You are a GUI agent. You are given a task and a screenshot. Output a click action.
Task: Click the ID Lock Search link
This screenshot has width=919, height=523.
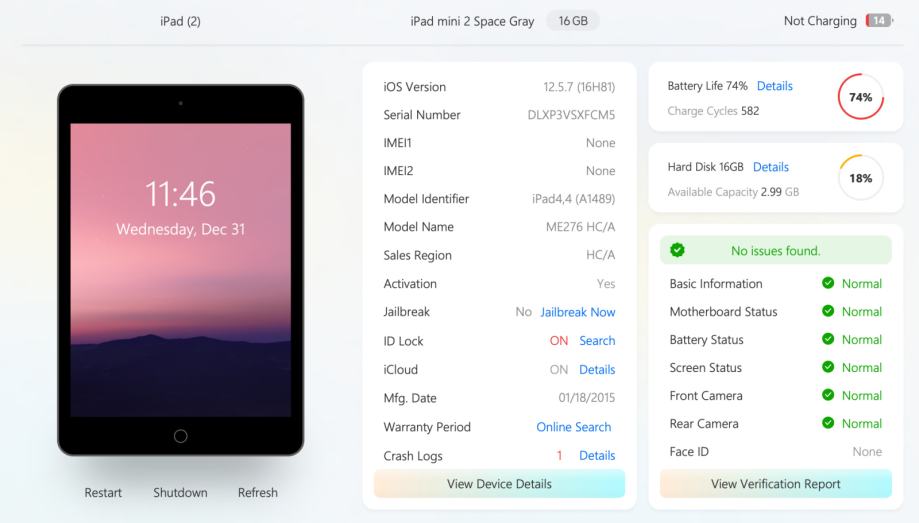tap(597, 341)
